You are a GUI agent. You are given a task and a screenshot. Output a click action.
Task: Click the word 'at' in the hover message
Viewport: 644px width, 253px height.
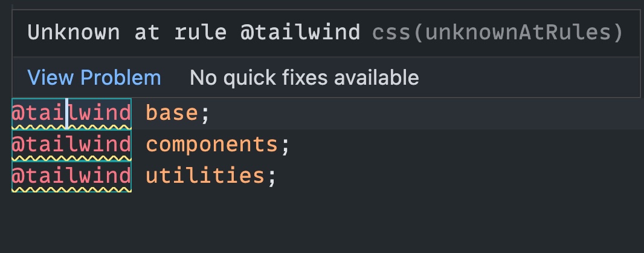(147, 32)
